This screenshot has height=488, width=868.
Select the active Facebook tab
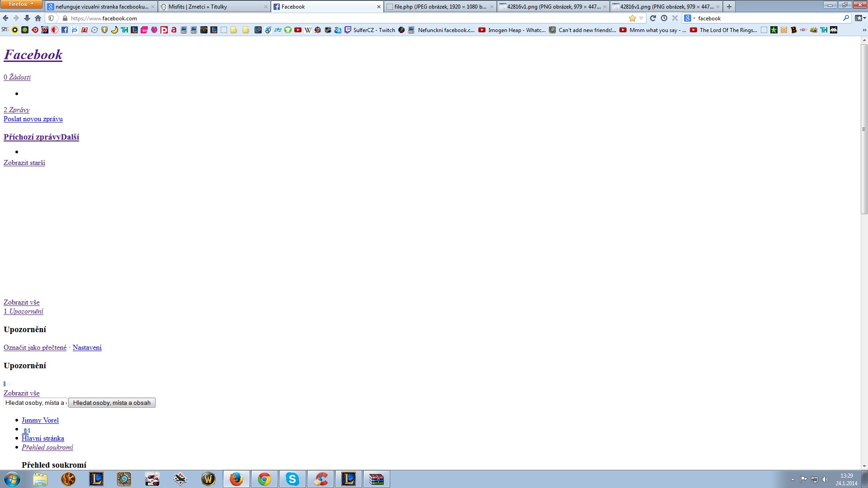click(x=327, y=6)
